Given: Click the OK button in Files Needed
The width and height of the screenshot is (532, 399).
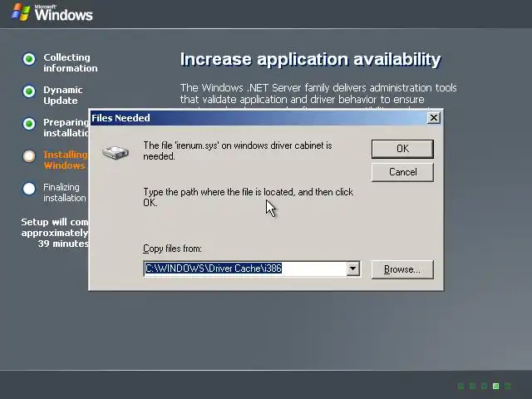Looking at the screenshot, I should click(x=402, y=149).
